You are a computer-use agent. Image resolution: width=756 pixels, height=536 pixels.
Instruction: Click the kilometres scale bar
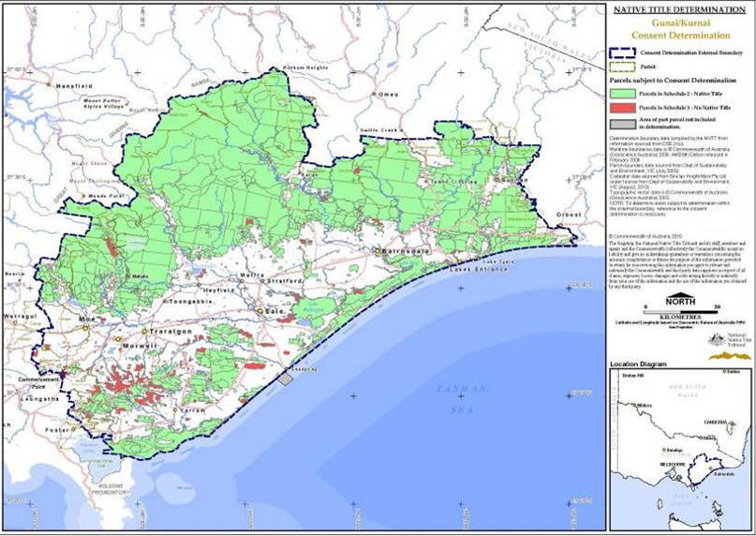pyautogui.click(x=680, y=312)
